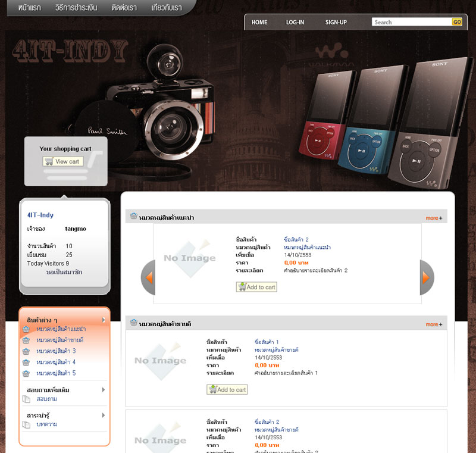Screen dimensions: 476x453
Task: Click basket icon beside หมวดหมู่สินค้าแนะนำ sidebar link
Action: click(x=26, y=329)
